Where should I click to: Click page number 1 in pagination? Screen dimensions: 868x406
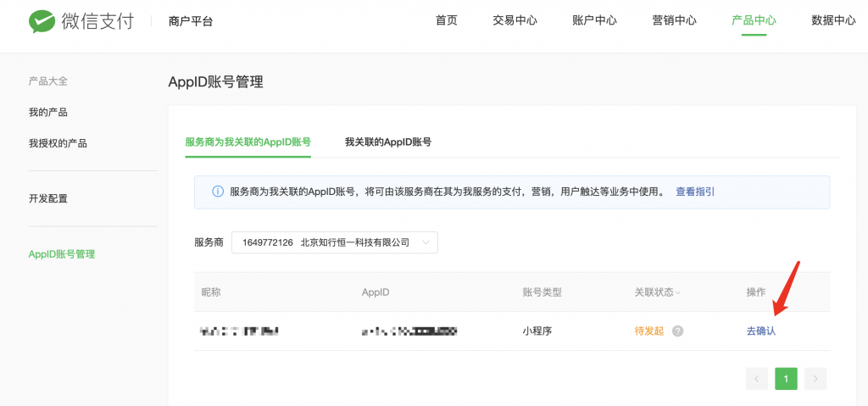click(x=786, y=379)
